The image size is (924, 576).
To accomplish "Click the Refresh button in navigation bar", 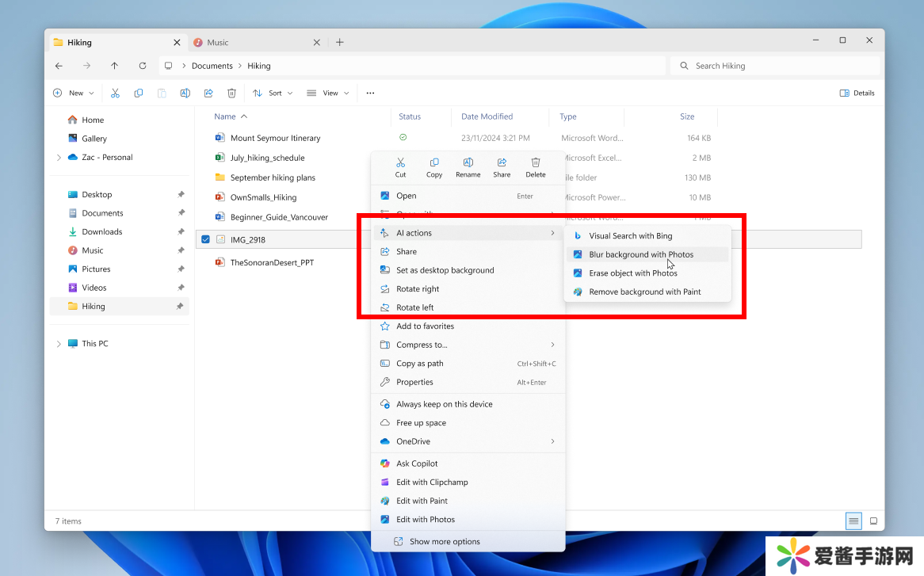I will (x=143, y=66).
